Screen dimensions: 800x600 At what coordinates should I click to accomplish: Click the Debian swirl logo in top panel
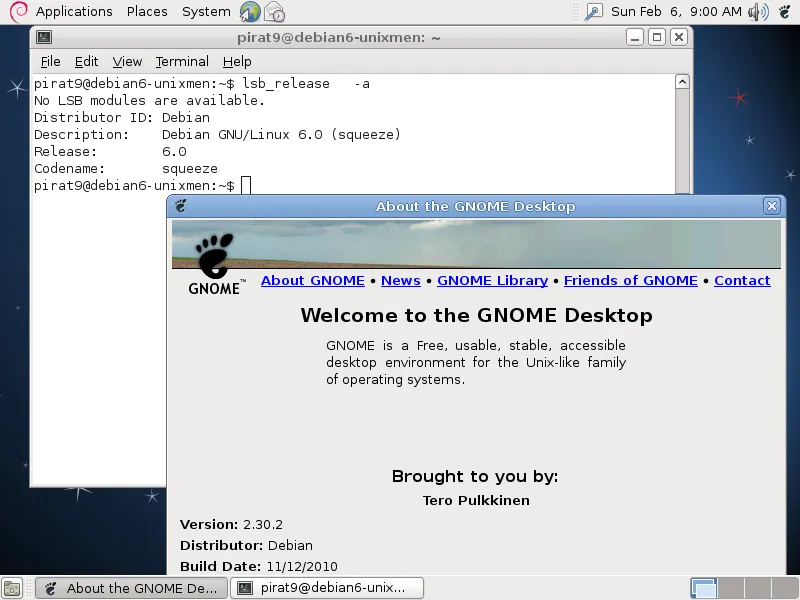(x=17, y=12)
